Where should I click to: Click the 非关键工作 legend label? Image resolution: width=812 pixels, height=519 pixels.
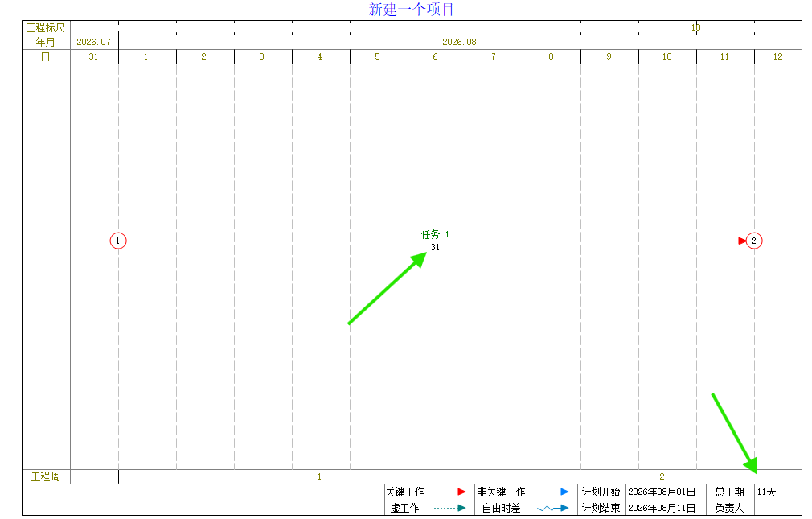(502, 492)
